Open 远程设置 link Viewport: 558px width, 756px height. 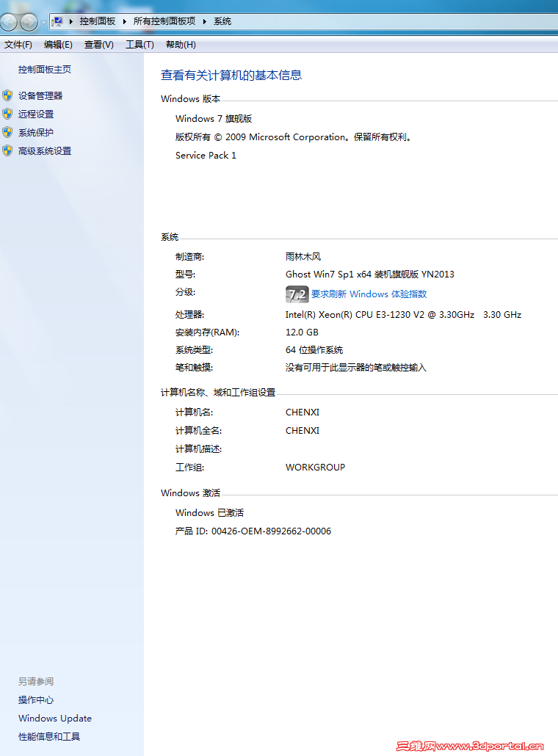tap(36, 115)
